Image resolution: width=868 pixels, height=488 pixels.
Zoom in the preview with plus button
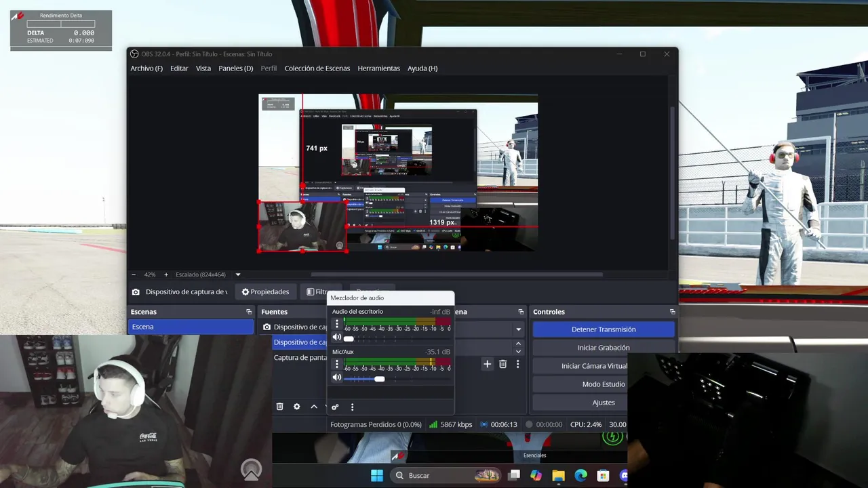pyautogui.click(x=166, y=274)
